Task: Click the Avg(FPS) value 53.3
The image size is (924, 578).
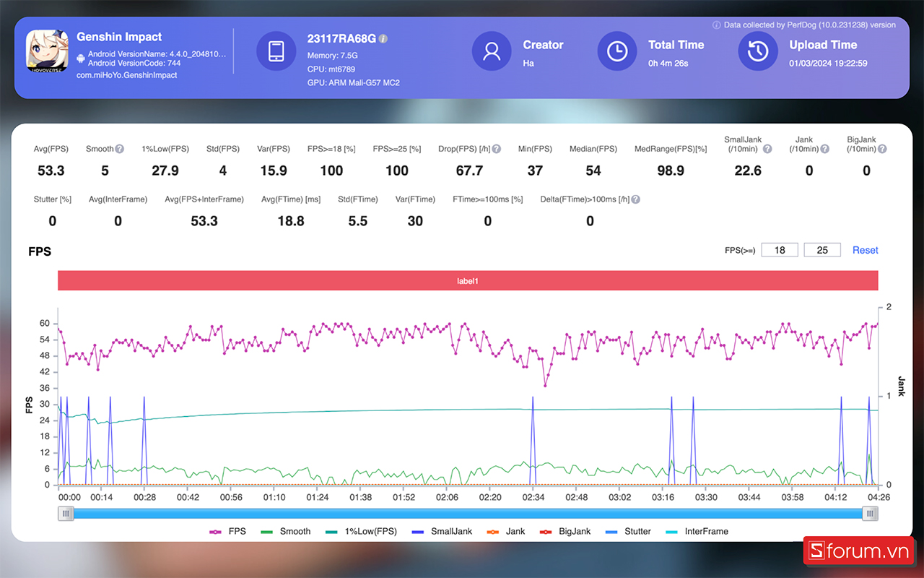Action: [x=51, y=171]
